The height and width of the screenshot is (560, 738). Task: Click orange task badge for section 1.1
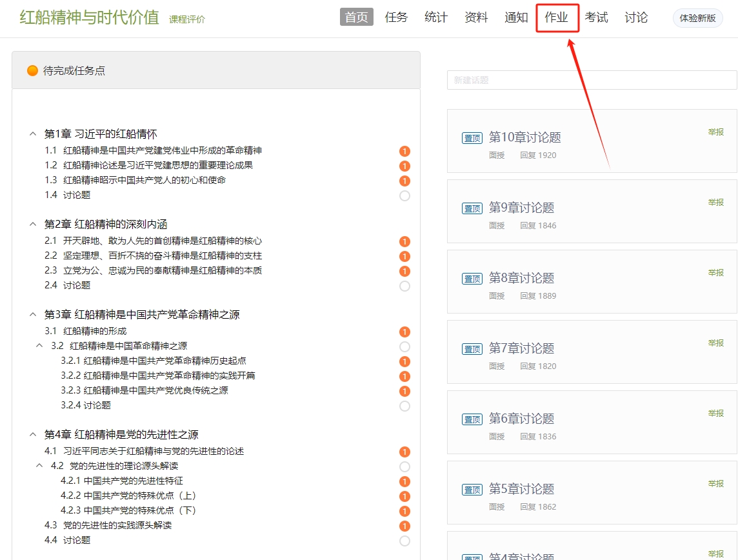point(404,152)
